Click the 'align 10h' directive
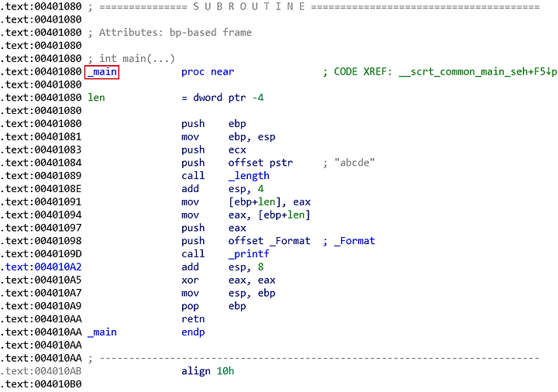558x392 pixels. pos(208,371)
